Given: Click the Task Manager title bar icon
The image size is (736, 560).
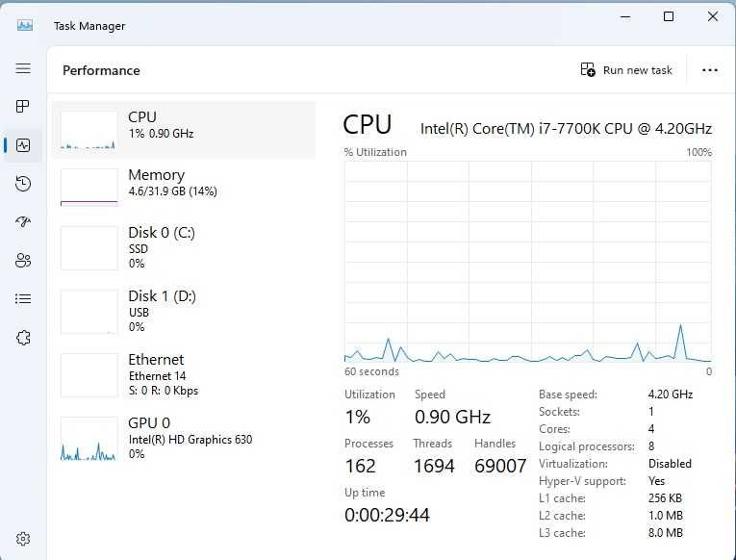Looking at the screenshot, I should (x=25, y=25).
